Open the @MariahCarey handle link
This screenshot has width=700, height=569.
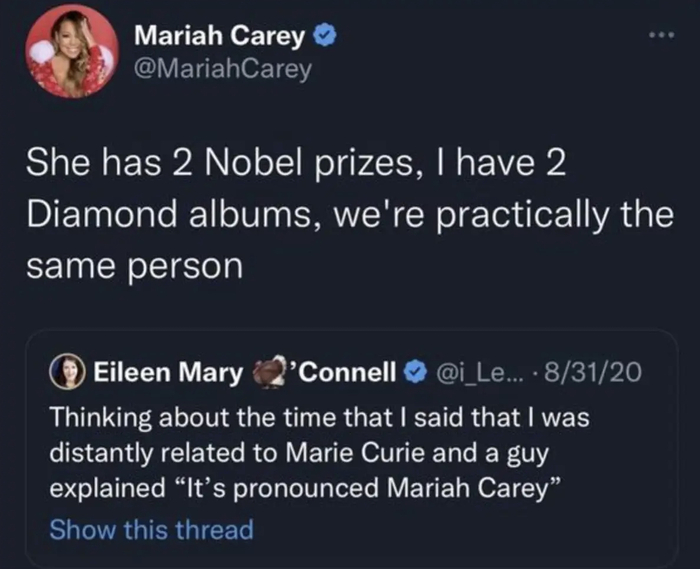click(223, 68)
